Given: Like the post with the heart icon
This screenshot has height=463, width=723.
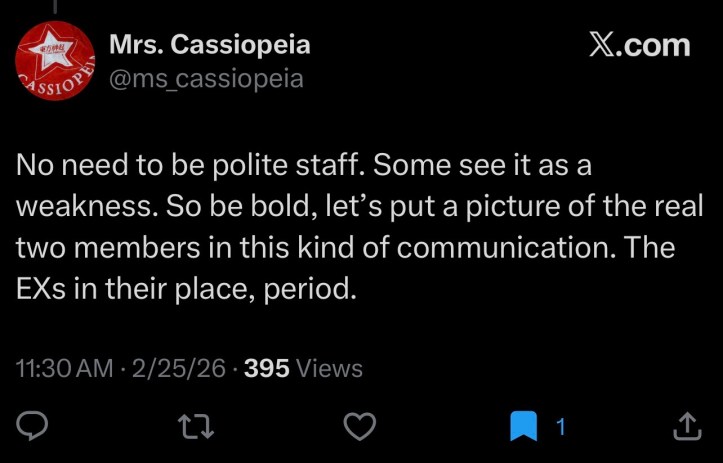Looking at the screenshot, I should point(358,427).
